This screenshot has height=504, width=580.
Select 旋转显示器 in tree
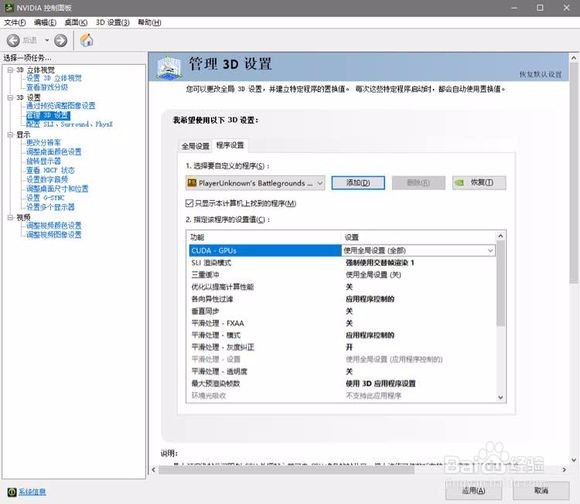point(43,161)
